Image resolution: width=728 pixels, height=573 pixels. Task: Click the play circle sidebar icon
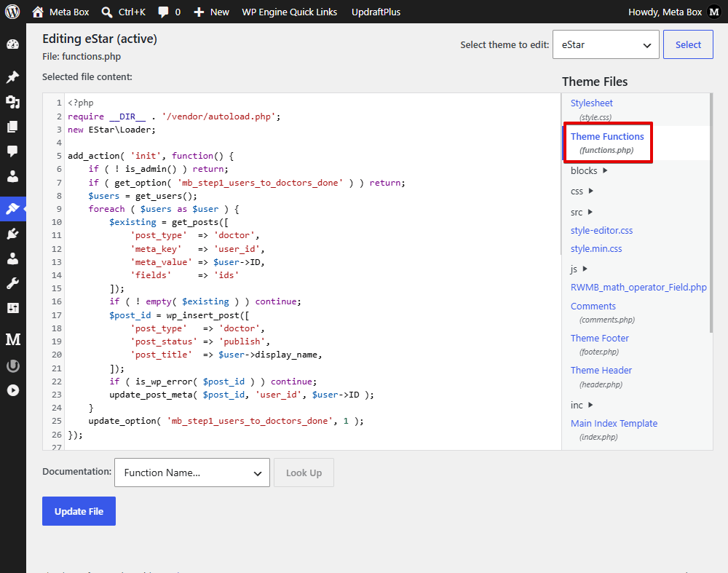12,390
